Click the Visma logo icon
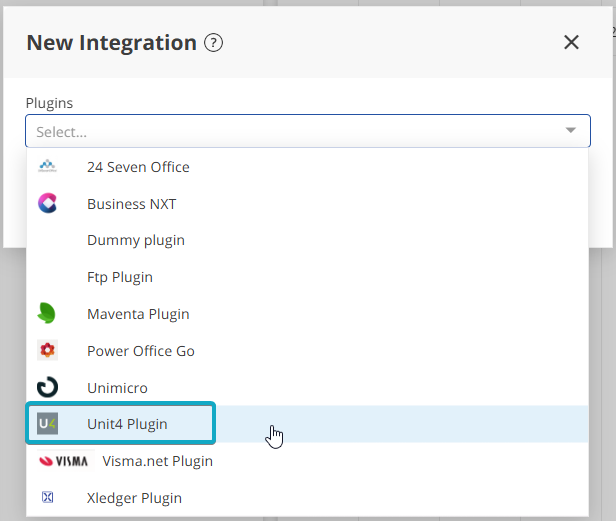This screenshot has width=616, height=521. click(62, 461)
